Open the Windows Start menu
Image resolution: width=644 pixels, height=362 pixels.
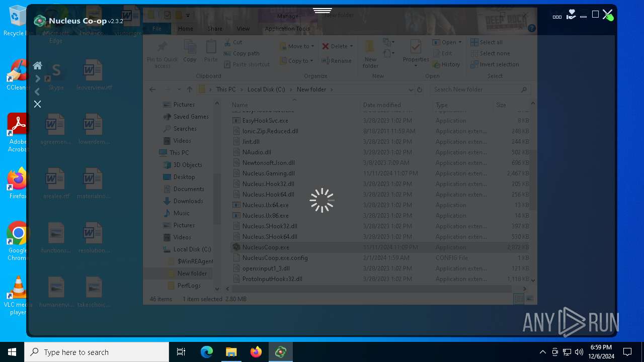(x=12, y=352)
